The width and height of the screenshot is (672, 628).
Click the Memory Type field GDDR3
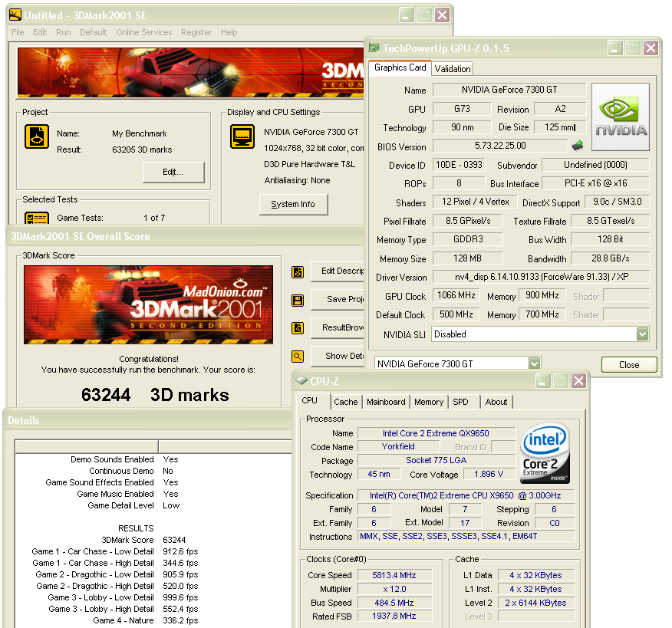click(x=468, y=239)
